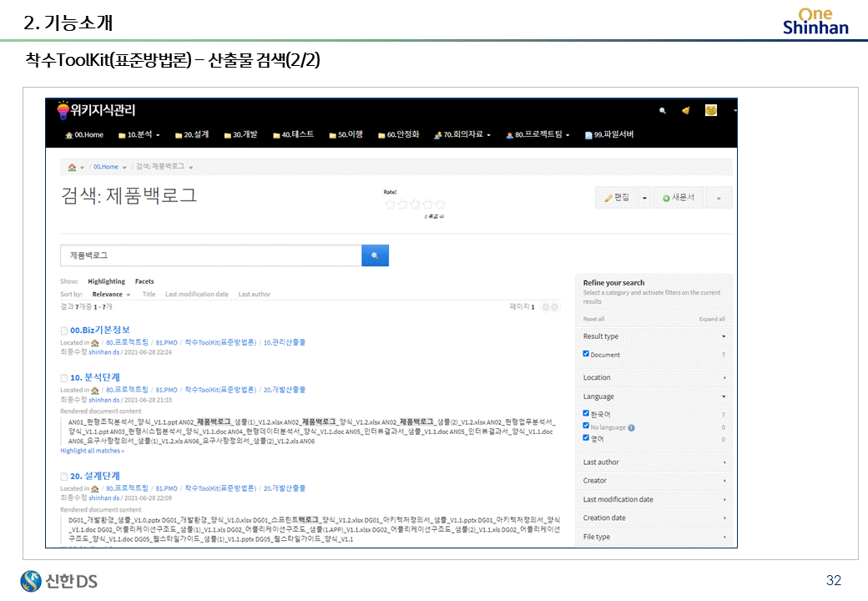Open the 00.Home menu item

pos(84,135)
